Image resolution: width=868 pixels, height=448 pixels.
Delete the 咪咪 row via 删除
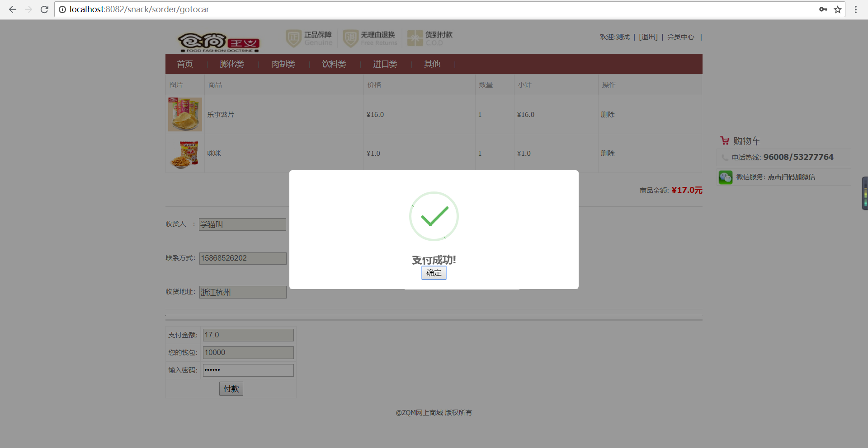pos(608,154)
